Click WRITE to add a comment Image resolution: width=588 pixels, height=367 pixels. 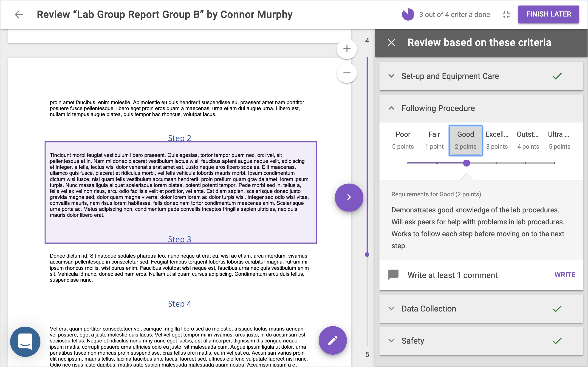(565, 275)
